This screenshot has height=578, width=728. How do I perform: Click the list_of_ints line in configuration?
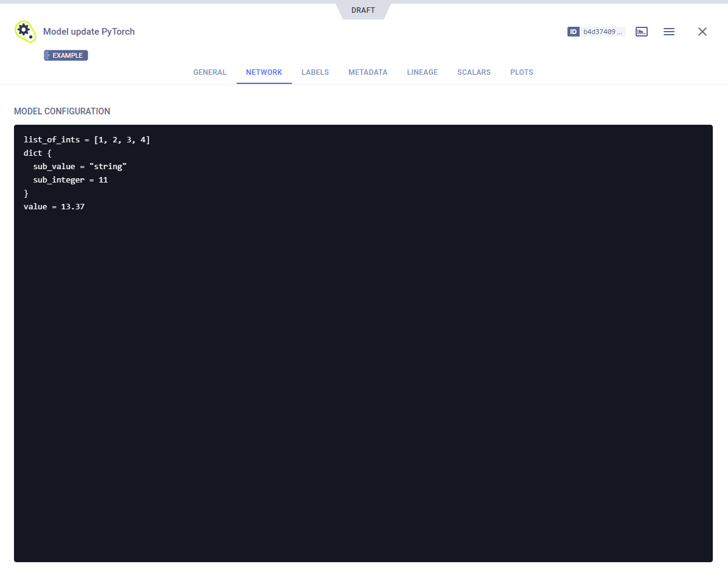pos(86,140)
